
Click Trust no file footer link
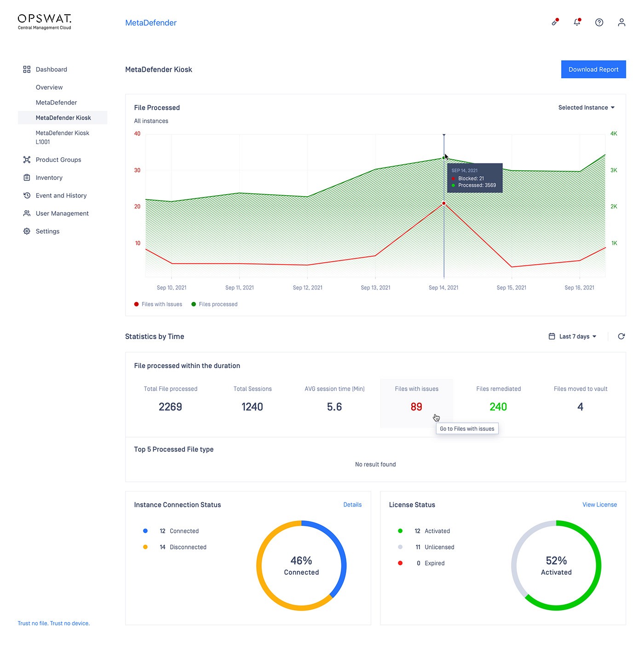tap(54, 623)
